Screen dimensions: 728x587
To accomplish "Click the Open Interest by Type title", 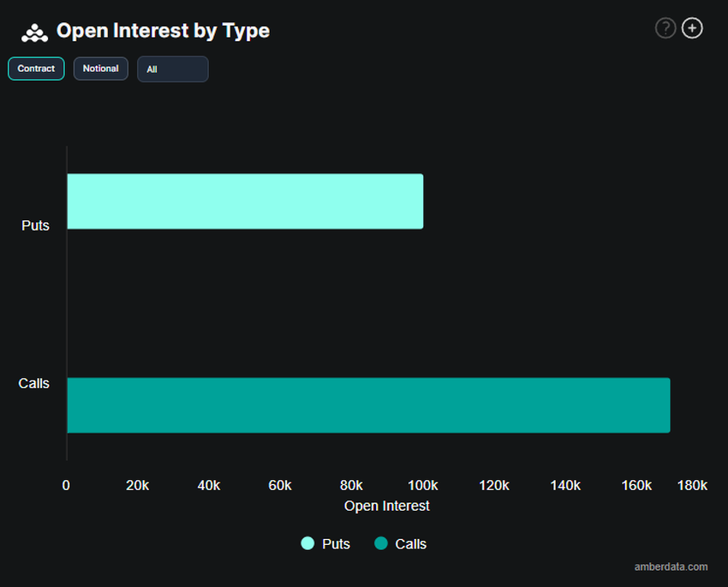I will click(163, 31).
